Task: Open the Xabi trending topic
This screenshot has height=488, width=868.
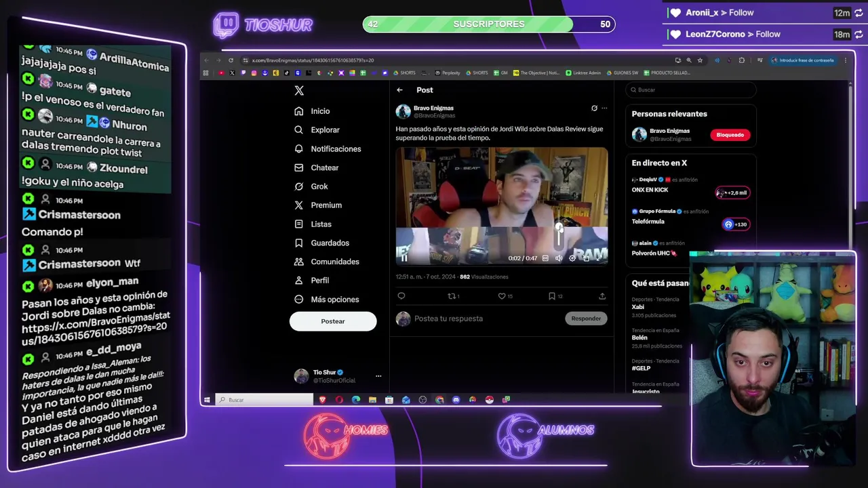Action: (638, 307)
